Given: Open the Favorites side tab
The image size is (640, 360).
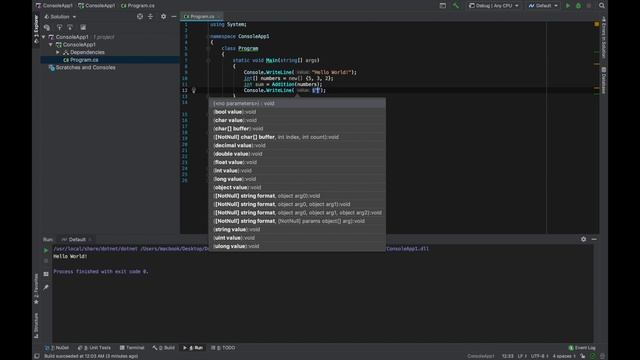Looking at the screenshot, I should (x=36, y=289).
